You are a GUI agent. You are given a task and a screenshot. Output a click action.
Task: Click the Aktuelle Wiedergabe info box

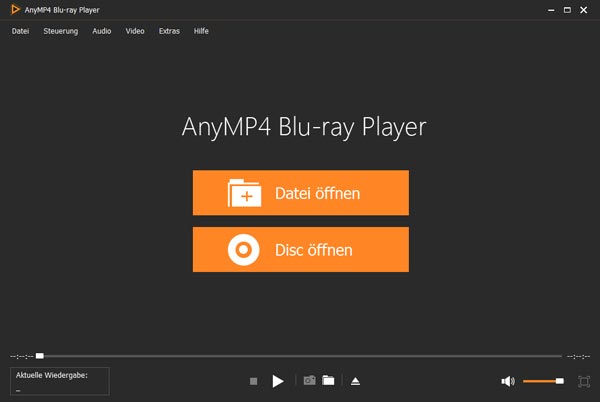click(60, 381)
